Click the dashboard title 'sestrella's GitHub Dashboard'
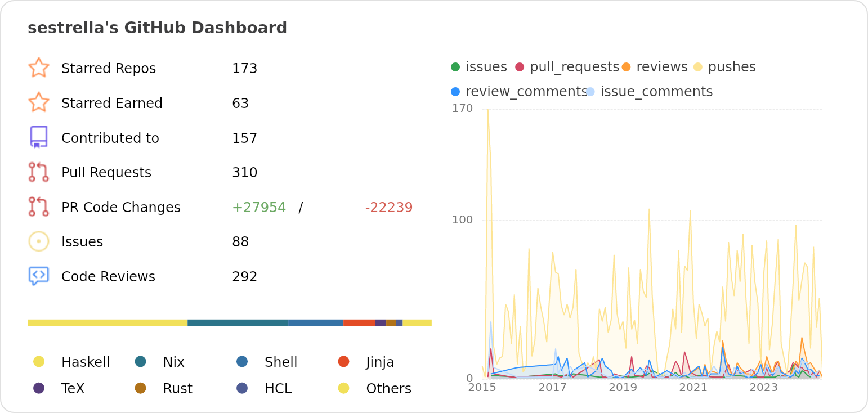The height and width of the screenshot is (413, 868). click(x=158, y=28)
